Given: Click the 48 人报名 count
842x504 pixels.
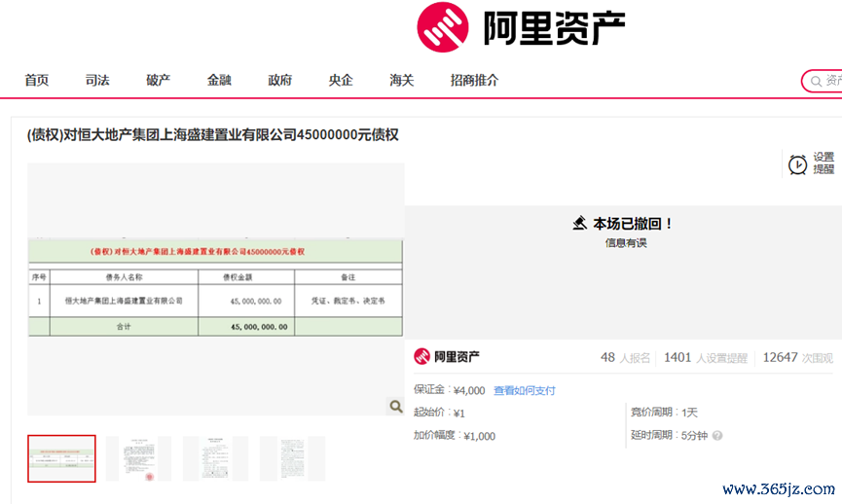Looking at the screenshot, I should tap(625, 358).
